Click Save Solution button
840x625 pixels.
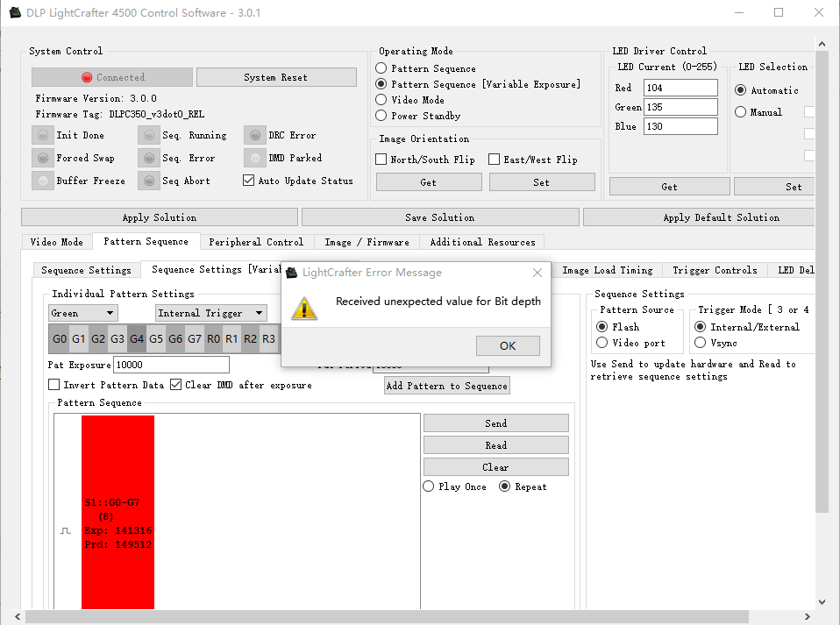tap(440, 217)
